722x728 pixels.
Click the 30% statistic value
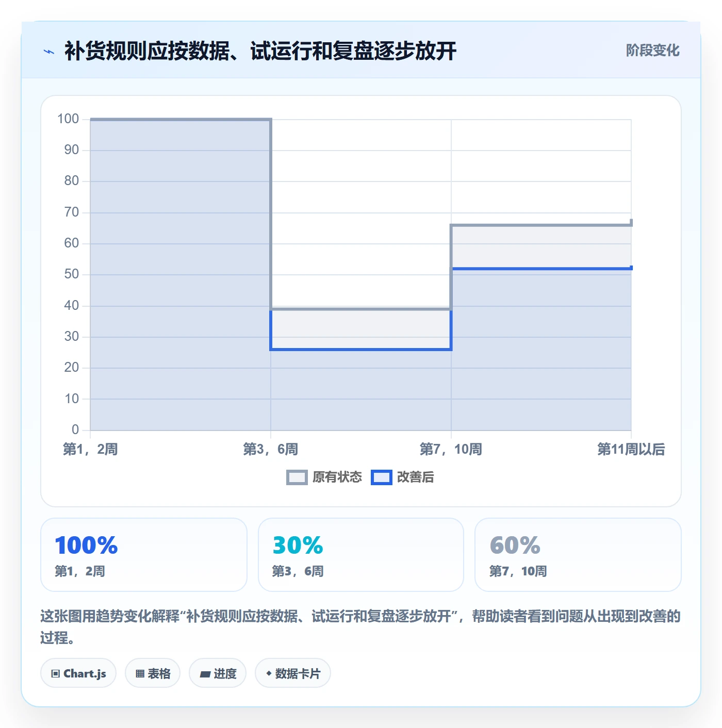click(x=298, y=545)
